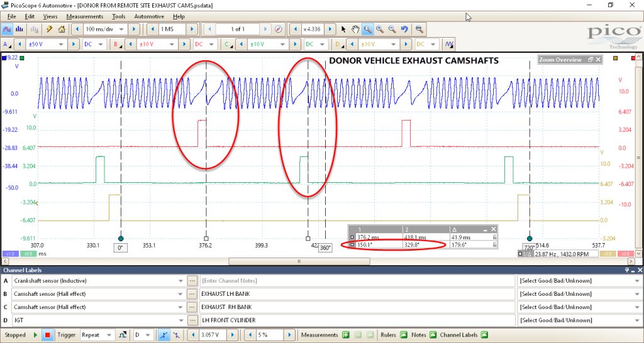Screen dimensions: 644x343
Task: Start capturing with the green play button
Action: pos(35,335)
